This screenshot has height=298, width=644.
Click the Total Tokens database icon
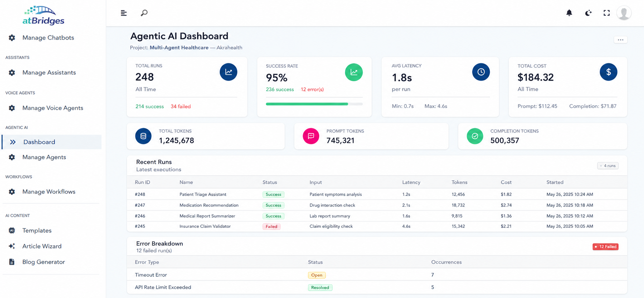(x=143, y=136)
